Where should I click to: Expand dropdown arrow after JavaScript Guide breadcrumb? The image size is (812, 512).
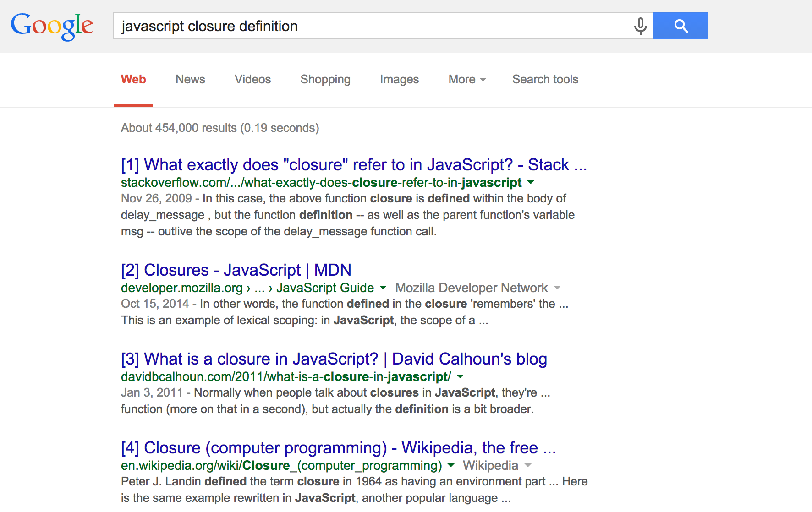click(383, 288)
